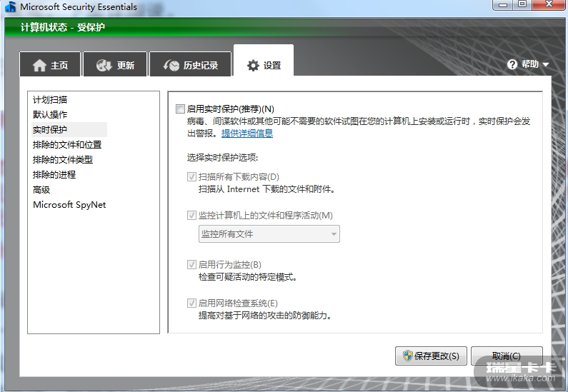Click the 提供详细信息 link
The height and width of the screenshot is (392, 568).
[x=247, y=134]
